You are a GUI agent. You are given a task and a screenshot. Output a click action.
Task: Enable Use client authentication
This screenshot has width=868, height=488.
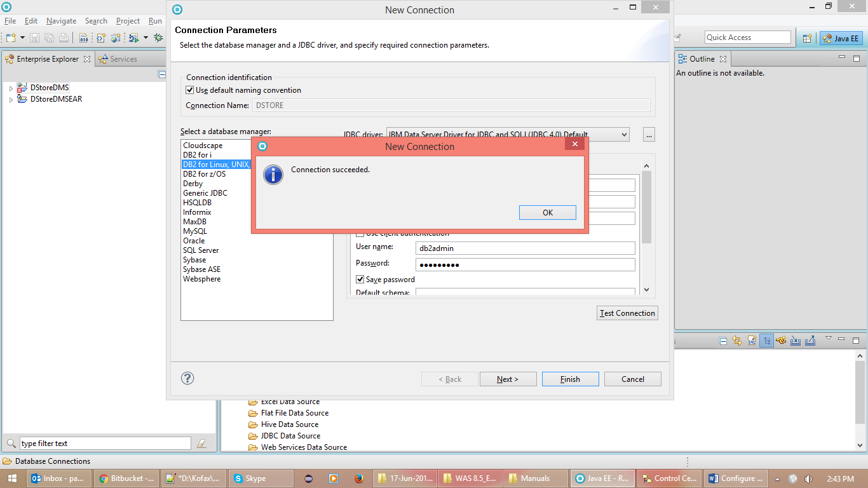pos(360,233)
